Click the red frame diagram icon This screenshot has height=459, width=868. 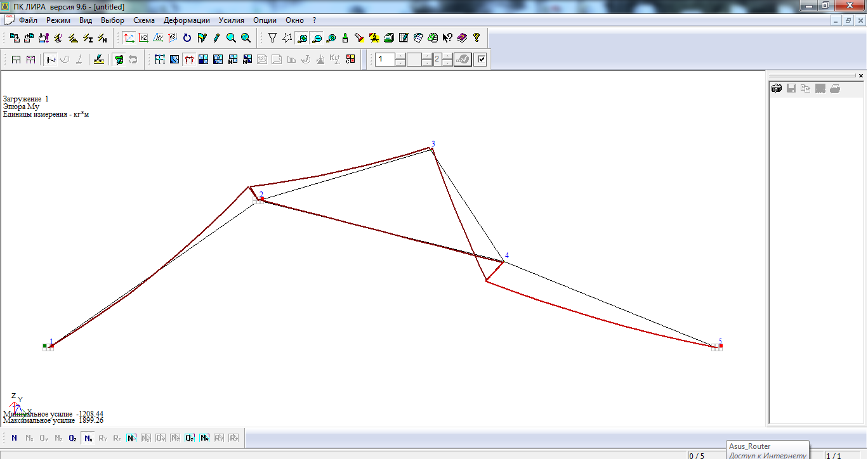point(189,60)
